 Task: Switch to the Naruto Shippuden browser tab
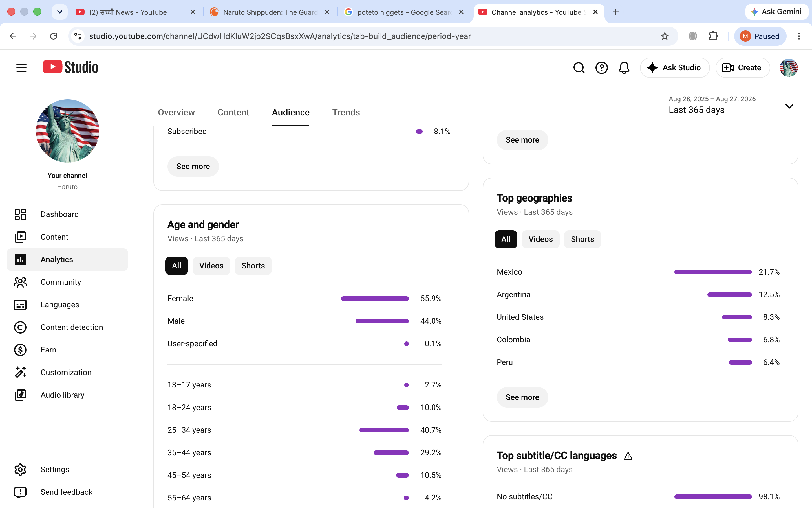point(270,12)
